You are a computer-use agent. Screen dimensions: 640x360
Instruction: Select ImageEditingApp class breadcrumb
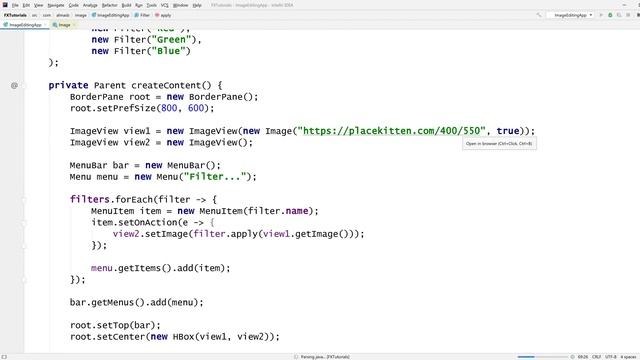[x=110, y=15]
